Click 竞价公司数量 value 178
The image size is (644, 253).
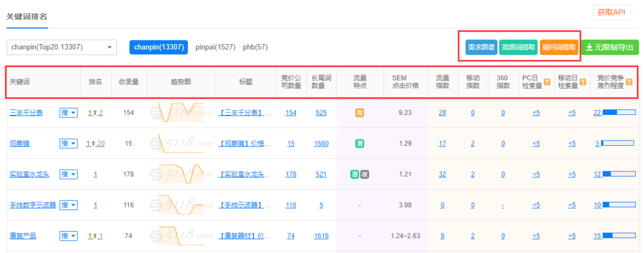291,174
